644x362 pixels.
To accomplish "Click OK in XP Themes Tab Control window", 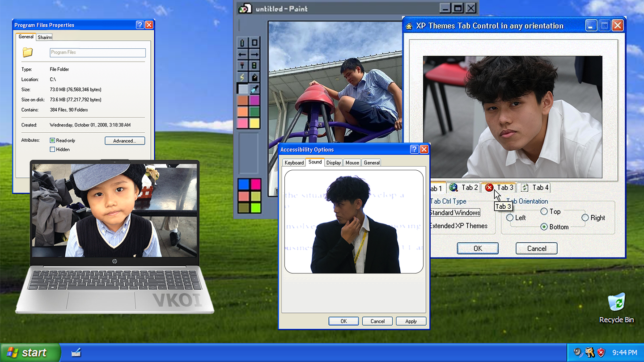I will point(478,248).
